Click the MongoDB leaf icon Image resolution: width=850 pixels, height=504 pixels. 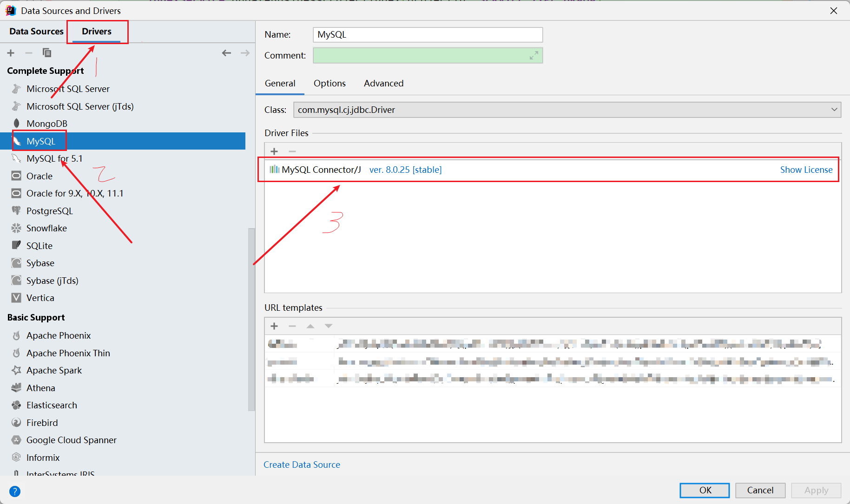[16, 124]
